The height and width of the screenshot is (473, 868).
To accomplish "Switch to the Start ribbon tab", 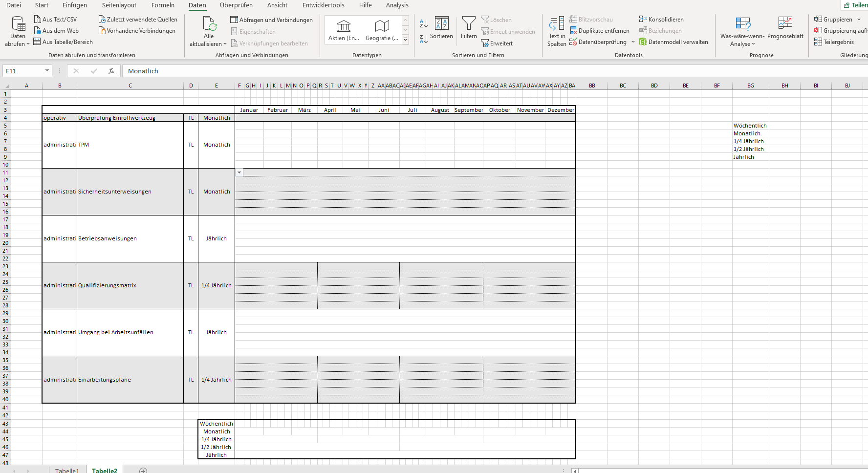I will 42,5.
